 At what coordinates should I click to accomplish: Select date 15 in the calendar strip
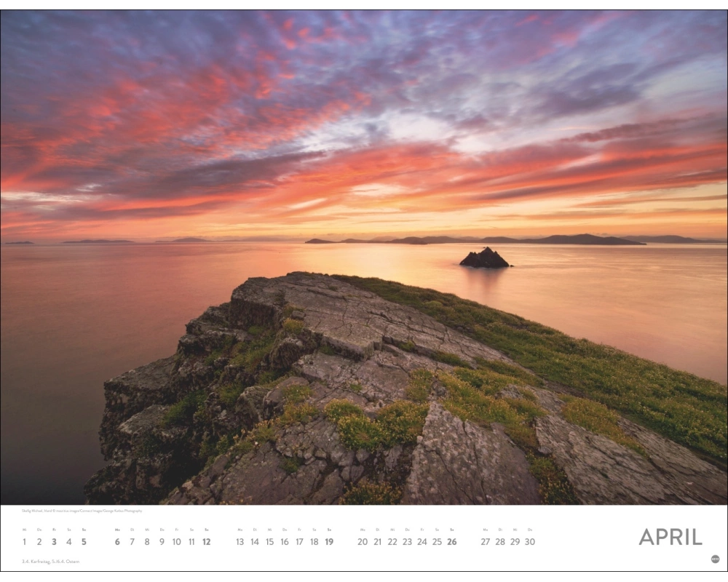tap(269, 542)
